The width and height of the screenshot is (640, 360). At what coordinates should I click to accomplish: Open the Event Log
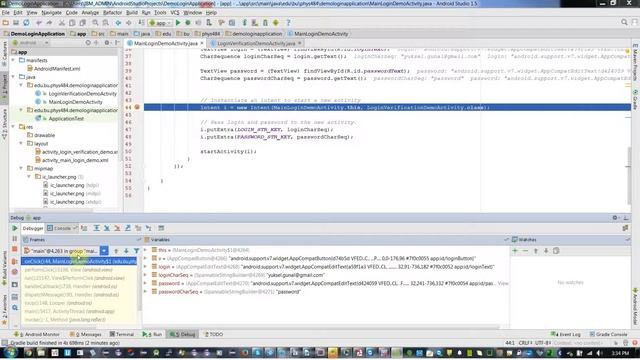pyautogui.click(x=565, y=334)
